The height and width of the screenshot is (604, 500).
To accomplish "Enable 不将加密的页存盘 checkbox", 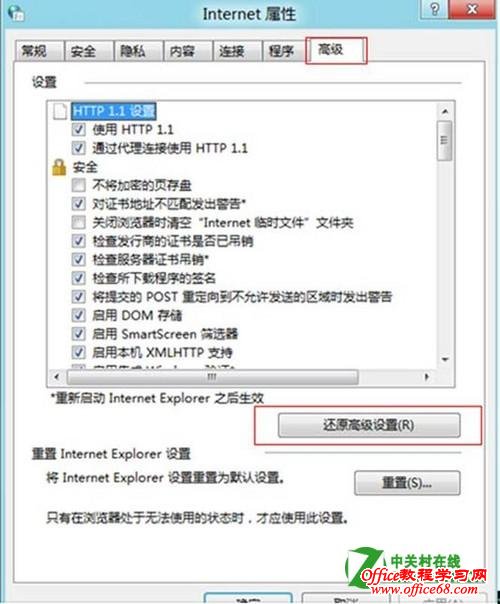I will click(79, 185).
